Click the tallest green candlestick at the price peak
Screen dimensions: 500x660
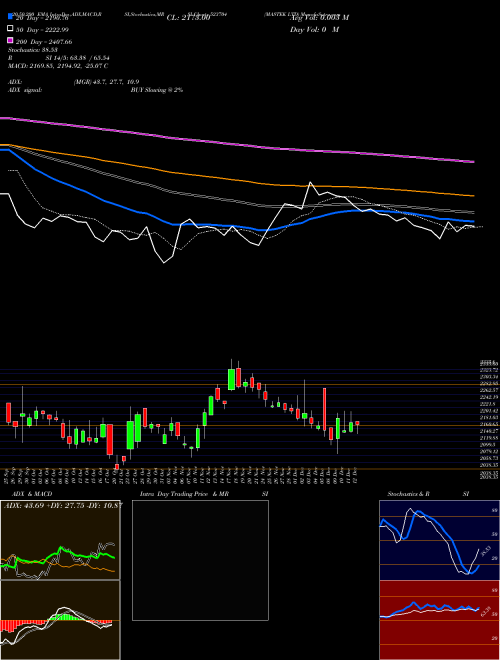[231, 379]
